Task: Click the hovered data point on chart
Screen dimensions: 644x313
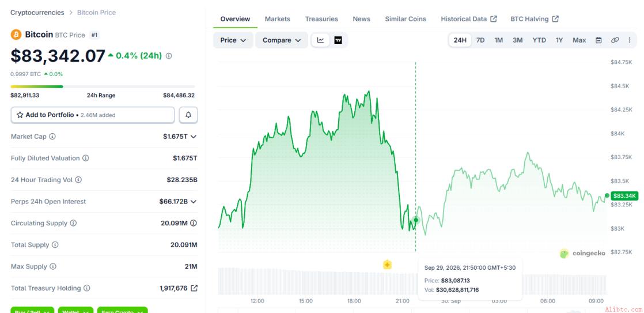Action: point(416,220)
